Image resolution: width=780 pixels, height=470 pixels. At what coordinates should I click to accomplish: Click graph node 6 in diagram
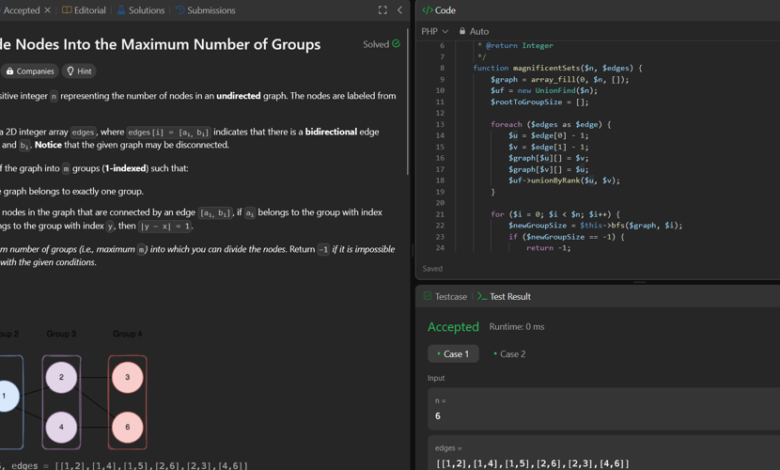click(x=127, y=427)
